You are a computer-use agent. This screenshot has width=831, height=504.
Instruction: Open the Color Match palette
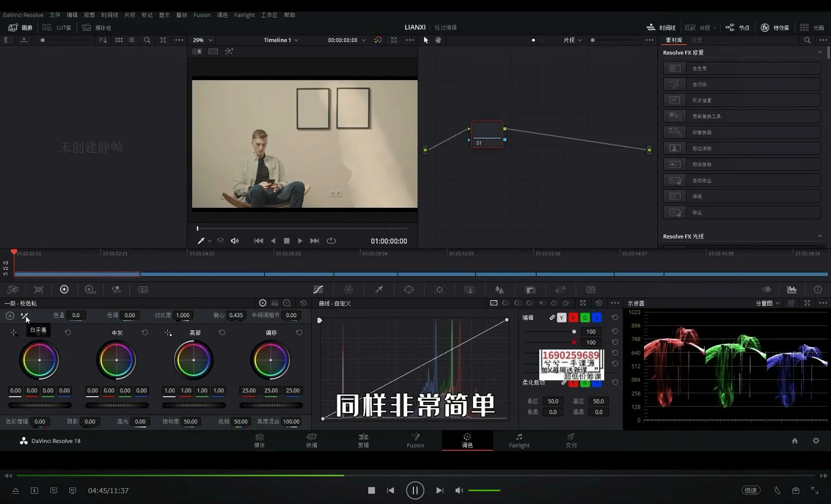(39, 289)
